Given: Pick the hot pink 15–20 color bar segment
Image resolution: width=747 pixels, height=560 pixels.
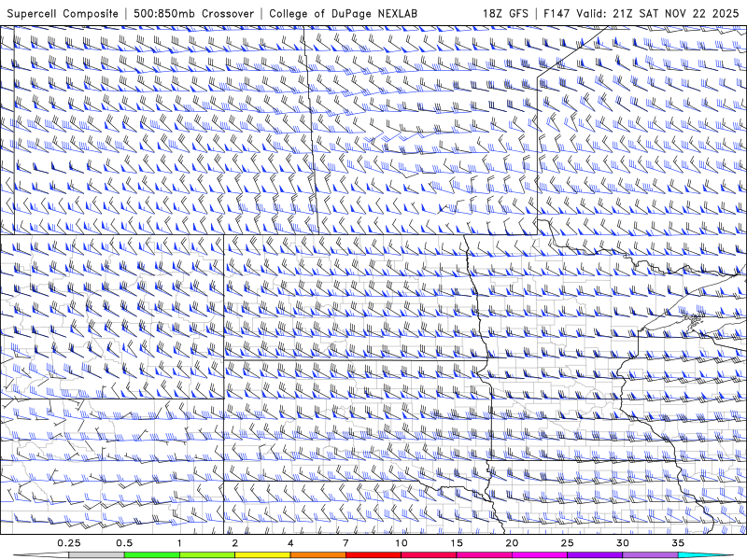Looking at the screenshot, I should pyautogui.click(x=484, y=555).
